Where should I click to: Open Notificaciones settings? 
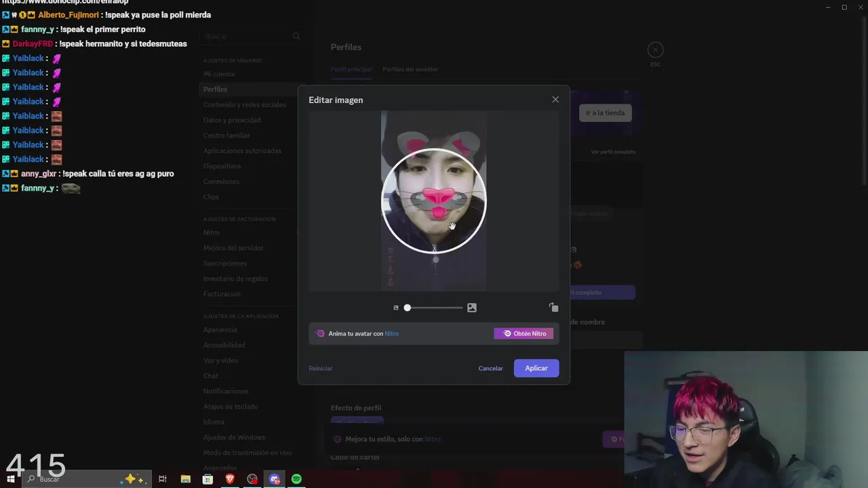[x=226, y=391]
